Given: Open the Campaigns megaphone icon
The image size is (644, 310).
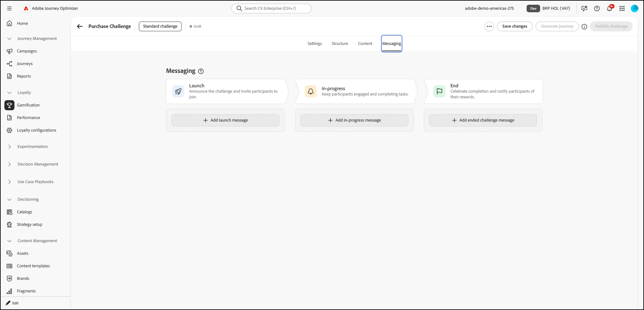Looking at the screenshot, I should point(9,51).
